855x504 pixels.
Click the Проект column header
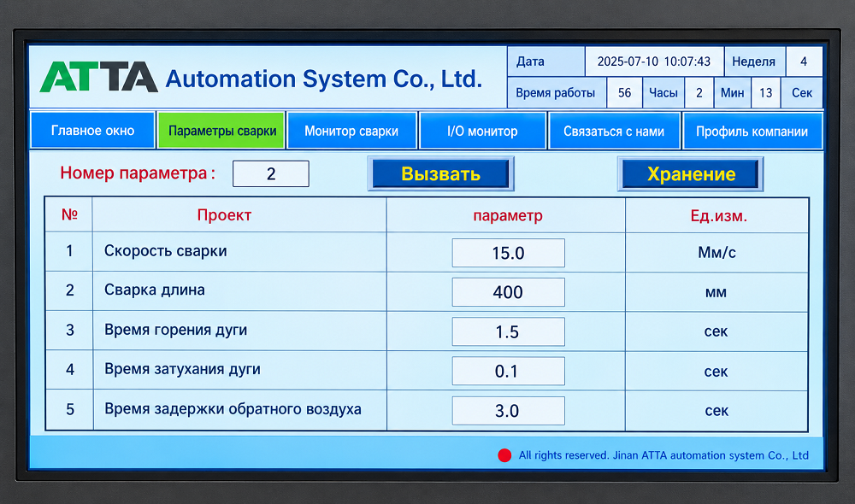pyautogui.click(x=224, y=215)
